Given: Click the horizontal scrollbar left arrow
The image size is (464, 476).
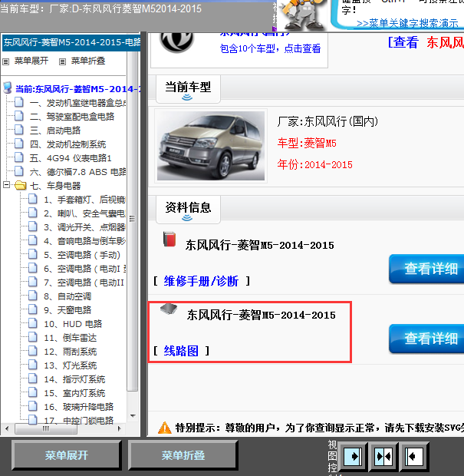Looking at the screenshot, I should [x=7, y=428].
